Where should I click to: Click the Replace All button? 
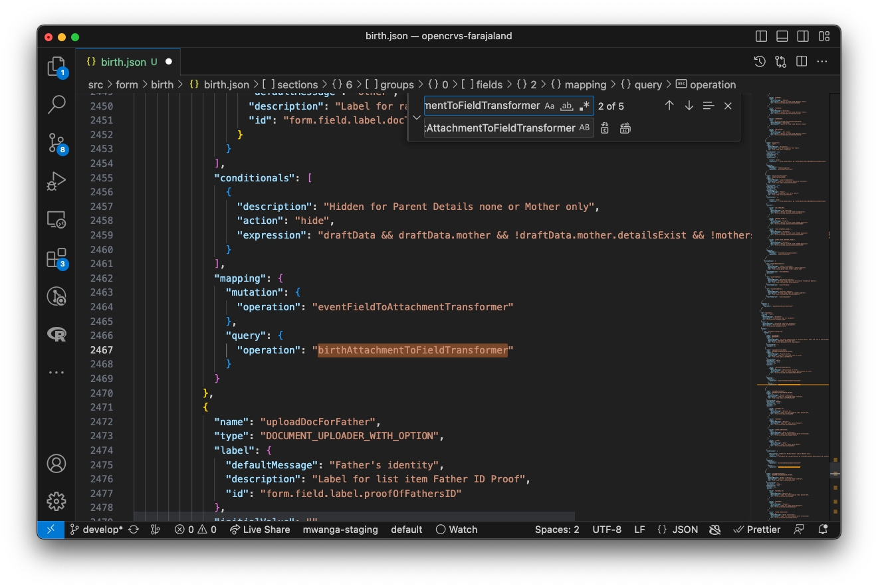click(625, 128)
